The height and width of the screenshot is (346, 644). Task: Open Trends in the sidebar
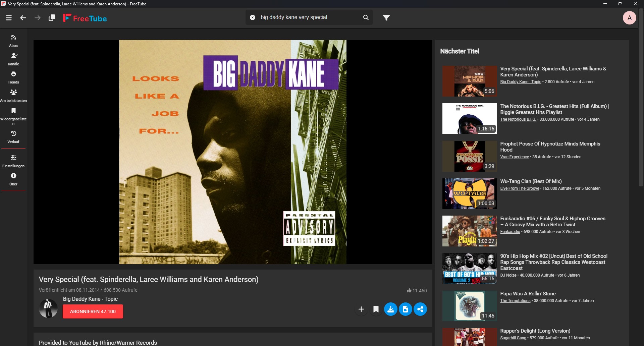coord(13,77)
